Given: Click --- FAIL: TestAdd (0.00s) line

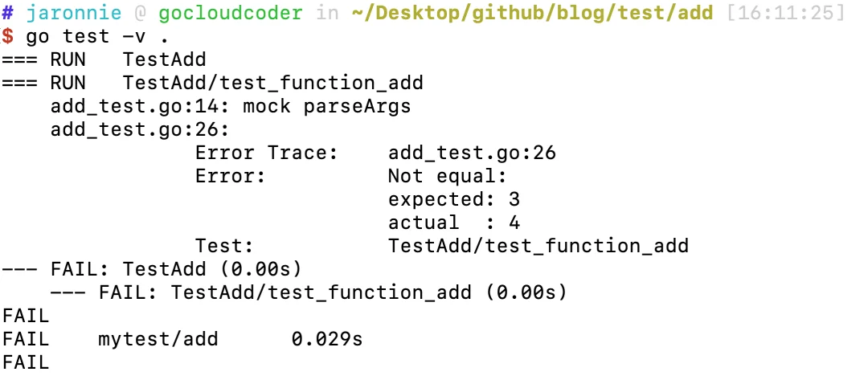Looking at the screenshot, I should [152, 269].
